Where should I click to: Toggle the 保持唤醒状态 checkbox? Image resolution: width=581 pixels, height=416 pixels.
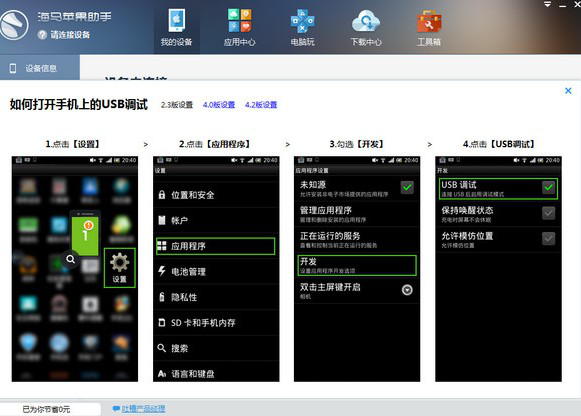[x=548, y=213]
